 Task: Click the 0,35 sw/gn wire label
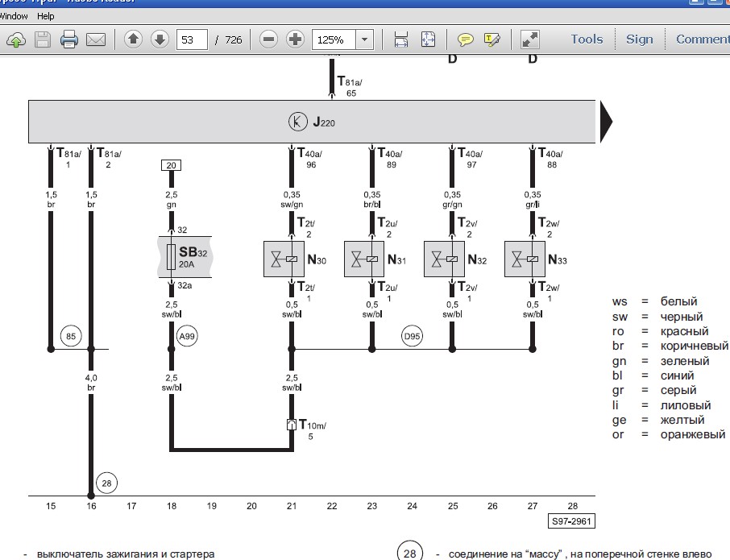coord(292,200)
